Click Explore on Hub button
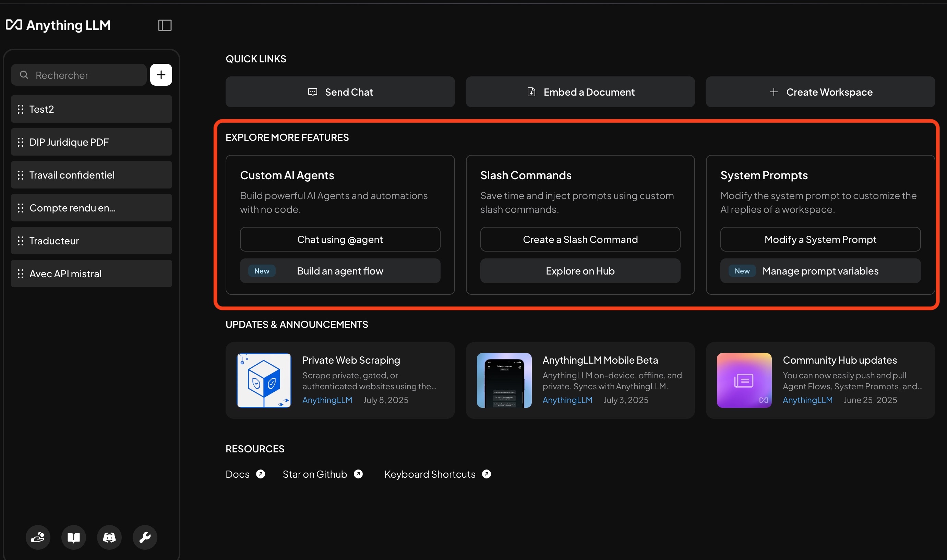The image size is (947, 560). 580,271
